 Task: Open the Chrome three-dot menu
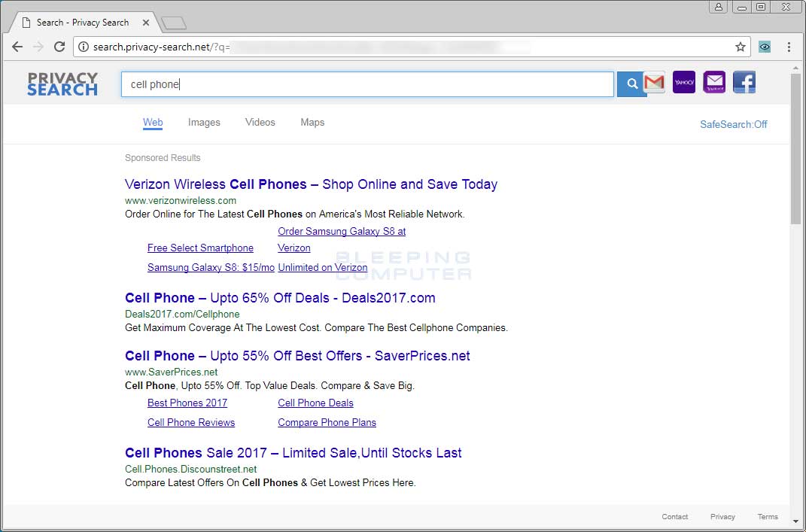[789, 46]
